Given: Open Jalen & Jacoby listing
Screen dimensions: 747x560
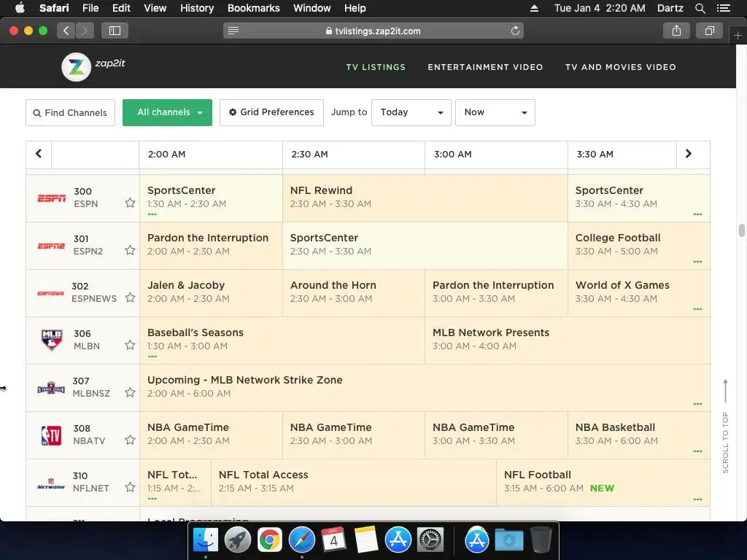Looking at the screenshot, I should (211, 293).
